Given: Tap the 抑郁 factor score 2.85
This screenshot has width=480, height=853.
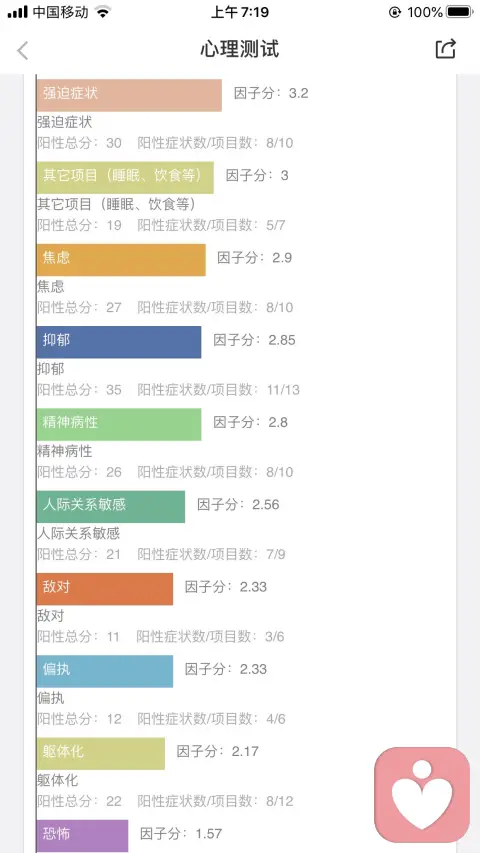Looking at the screenshot, I should pyautogui.click(x=282, y=341).
